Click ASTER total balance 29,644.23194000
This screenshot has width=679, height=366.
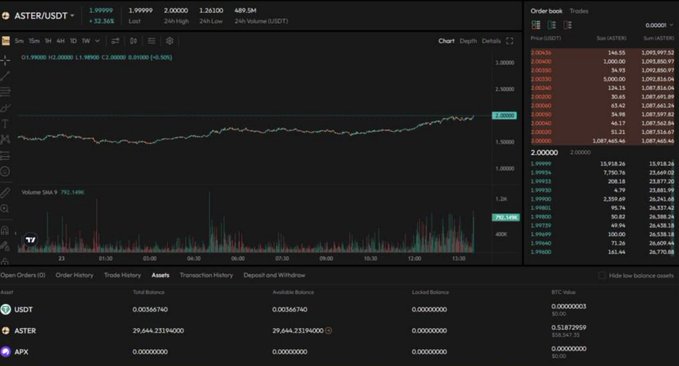pos(158,330)
